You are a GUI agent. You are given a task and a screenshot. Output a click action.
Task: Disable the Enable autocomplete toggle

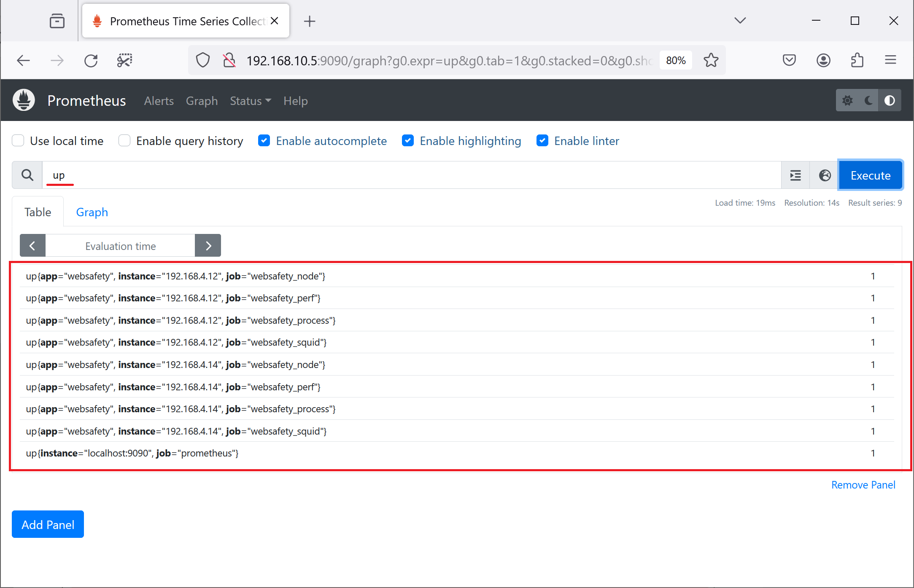pyautogui.click(x=264, y=140)
